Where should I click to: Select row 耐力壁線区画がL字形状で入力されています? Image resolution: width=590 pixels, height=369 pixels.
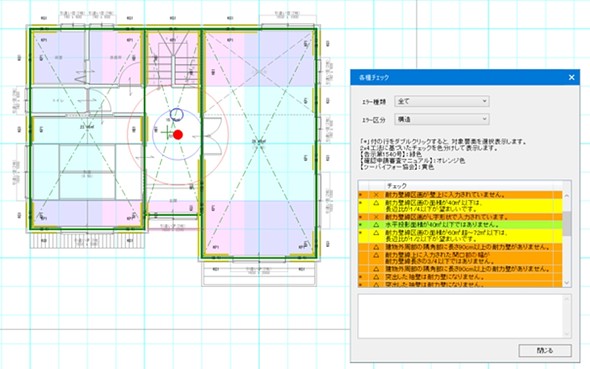pos(461,217)
